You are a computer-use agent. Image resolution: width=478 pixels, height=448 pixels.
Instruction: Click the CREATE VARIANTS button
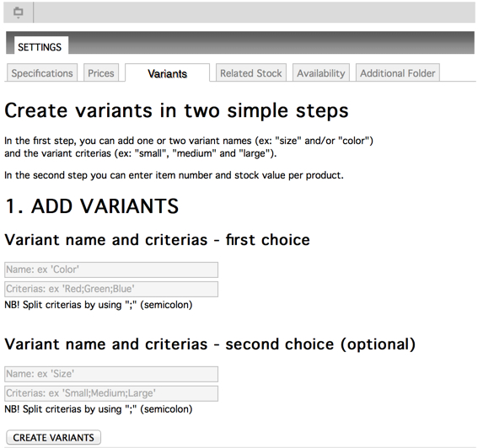coord(53,438)
